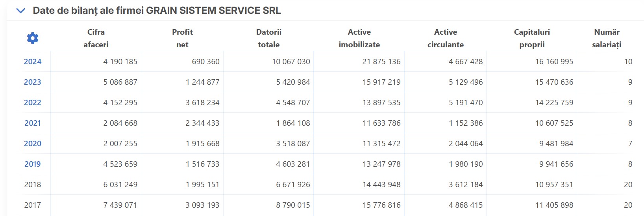Open the 2020 year link
The height and width of the screenshot is (216, 644).
33,143
